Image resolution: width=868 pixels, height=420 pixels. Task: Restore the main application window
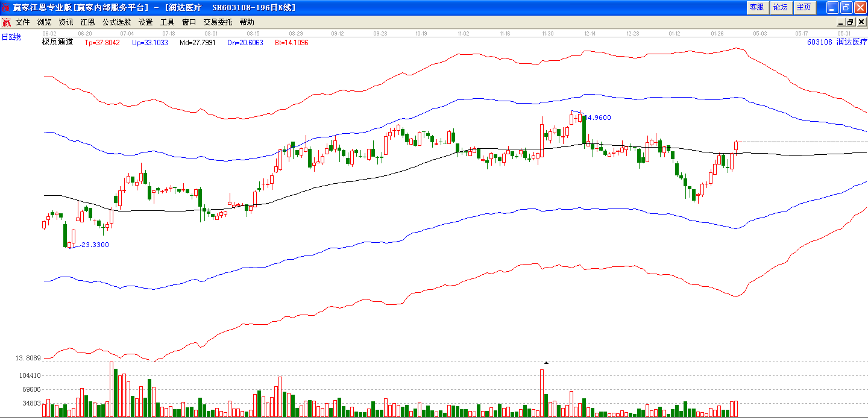[846, 7]
